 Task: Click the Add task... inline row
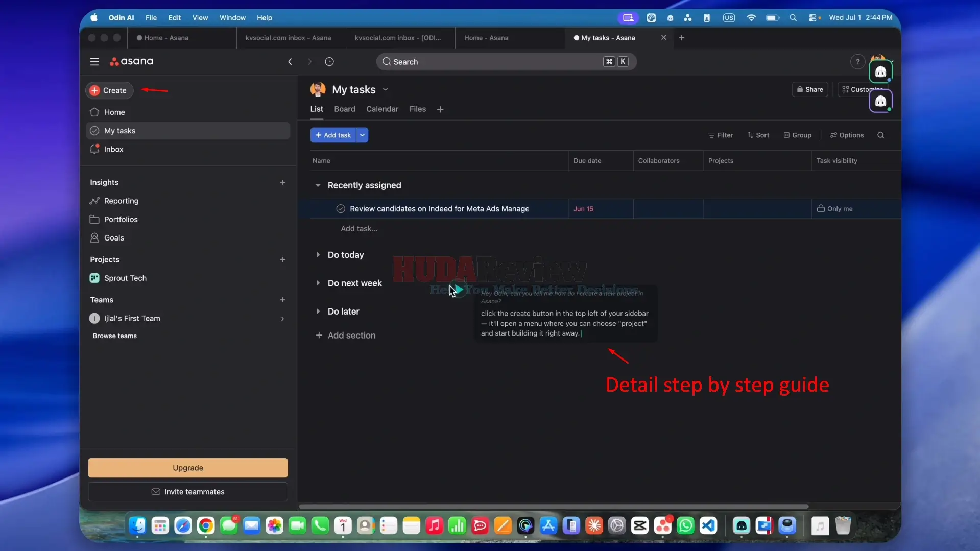[359, 229]
